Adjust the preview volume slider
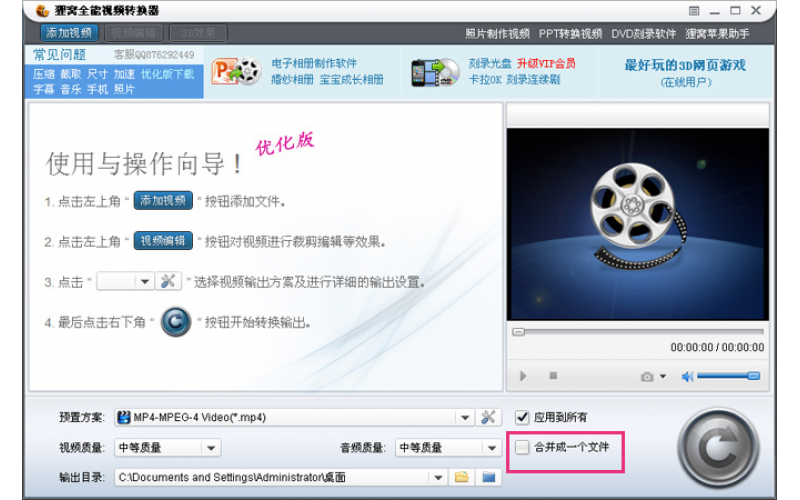800x500 pixels. [x=728, y=376]
